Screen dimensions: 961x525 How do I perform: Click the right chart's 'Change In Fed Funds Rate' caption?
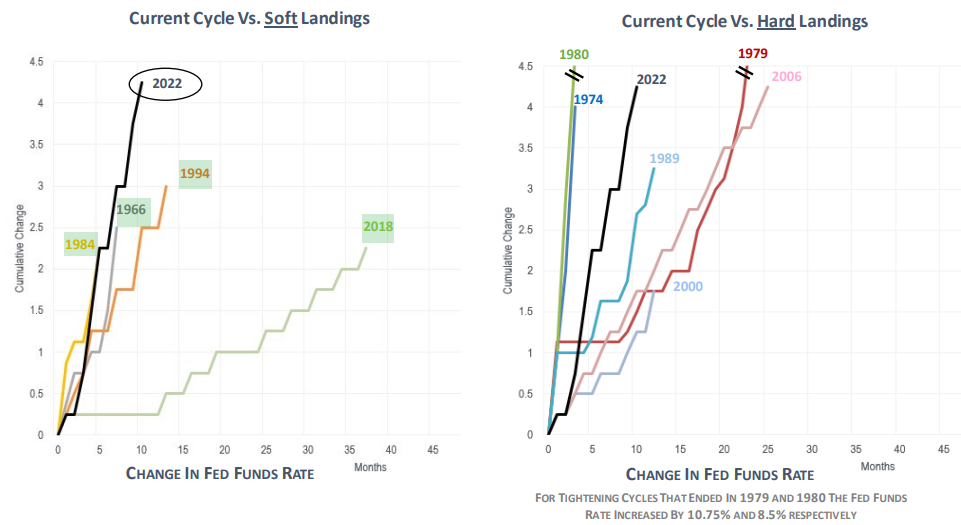pyautogui.click(x=720, y=474)
